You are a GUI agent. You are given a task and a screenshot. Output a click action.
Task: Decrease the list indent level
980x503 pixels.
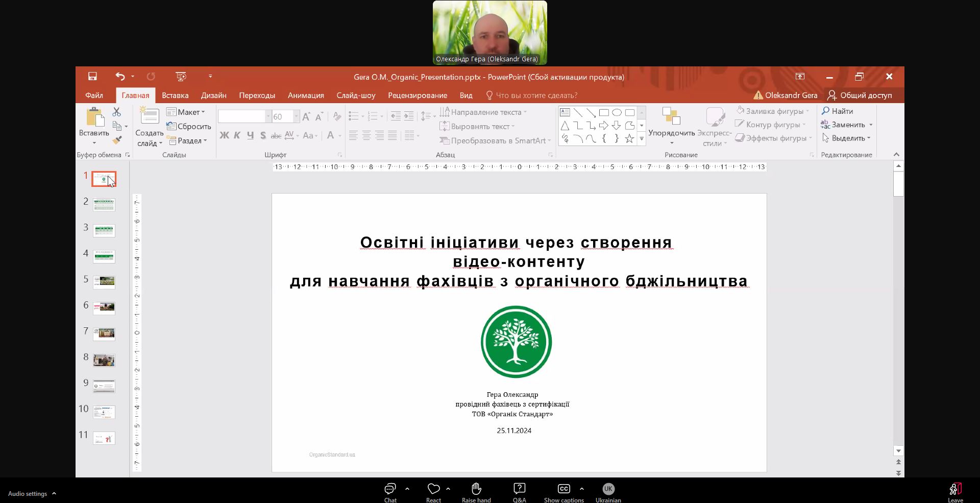pyautogui.click(x=396, y=116)
